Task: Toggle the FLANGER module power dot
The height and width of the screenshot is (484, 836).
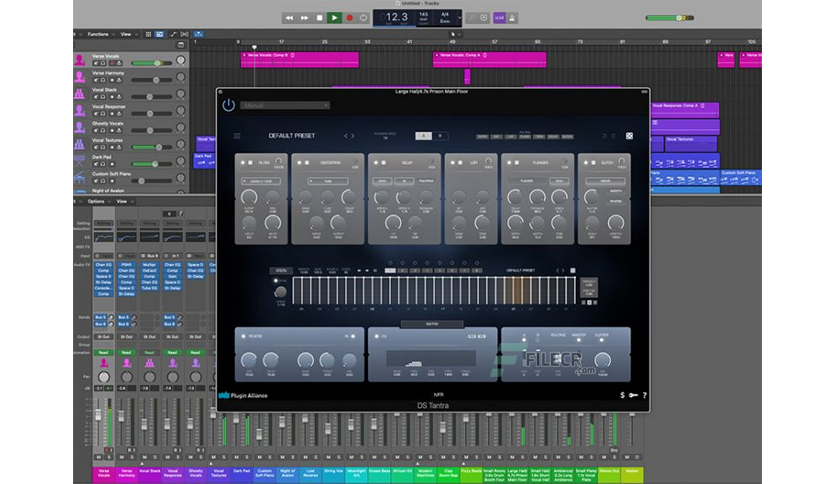Action: (x=509, y=163)
